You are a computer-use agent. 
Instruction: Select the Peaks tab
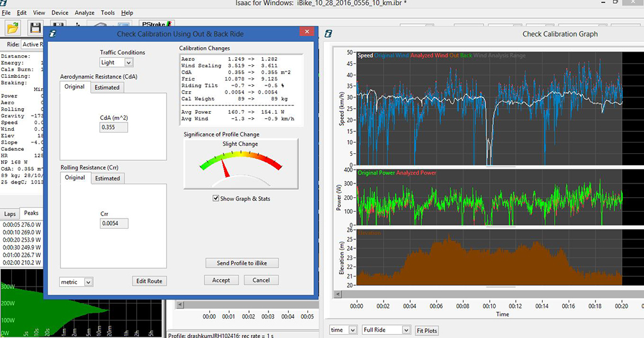[31, 214]
